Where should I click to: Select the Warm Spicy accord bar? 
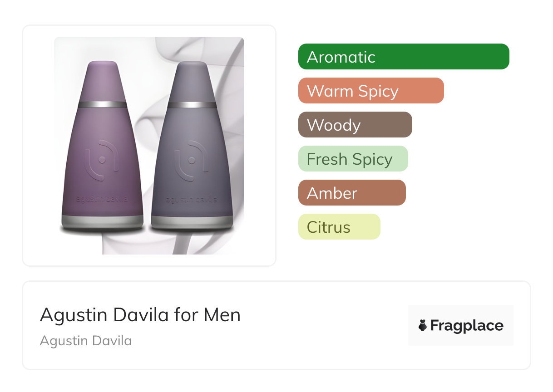point(371,91)
